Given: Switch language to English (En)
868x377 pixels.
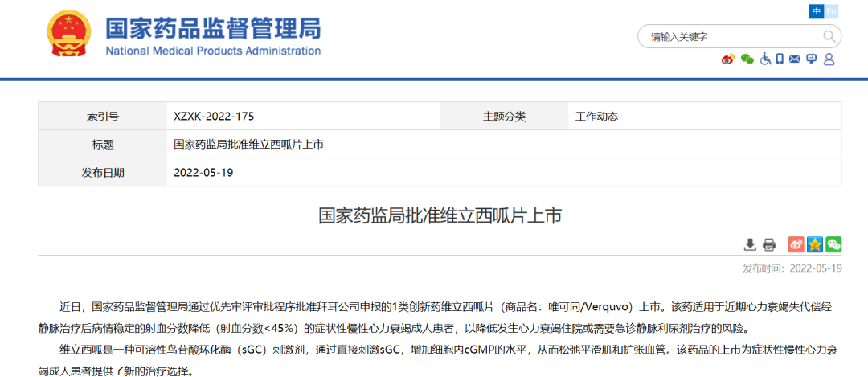Looking at the screenshot, I should coord(832,11).
